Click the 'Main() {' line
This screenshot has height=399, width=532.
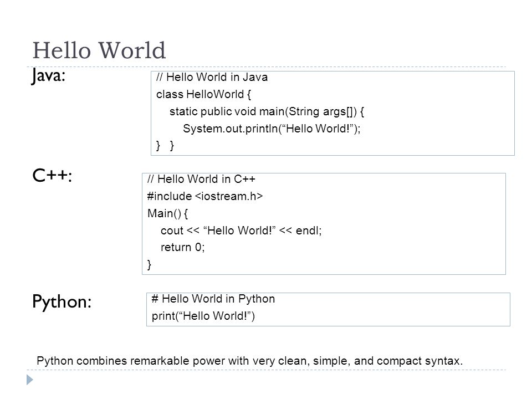pyautogui.click(x=167, y=213)
